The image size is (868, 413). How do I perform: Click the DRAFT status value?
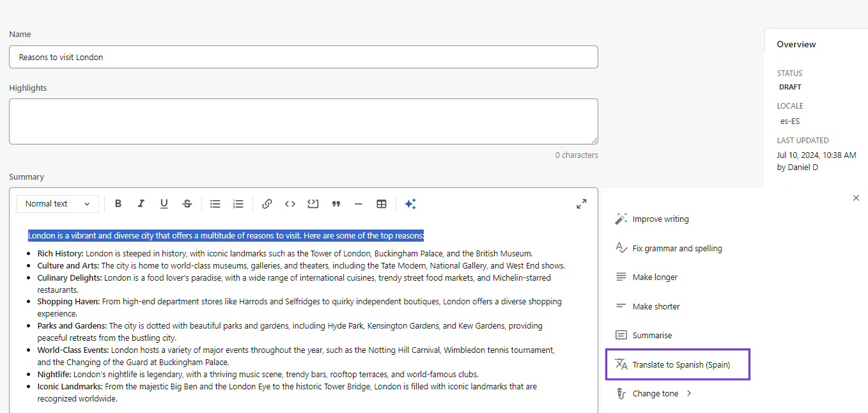790,87
